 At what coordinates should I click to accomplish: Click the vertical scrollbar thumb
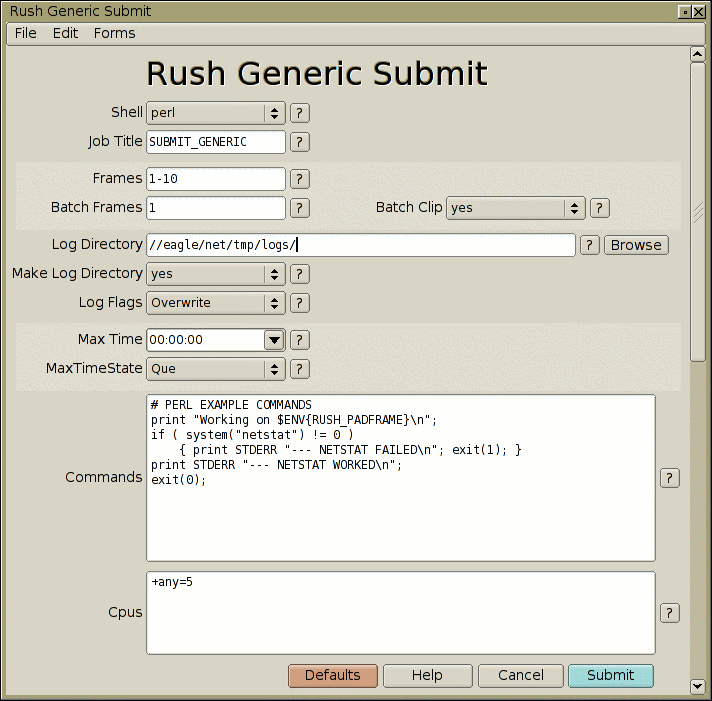pos(697,212)
